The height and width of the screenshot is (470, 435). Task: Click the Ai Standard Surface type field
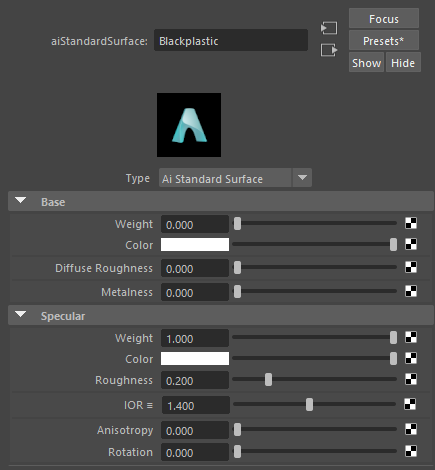click(225, 178)
